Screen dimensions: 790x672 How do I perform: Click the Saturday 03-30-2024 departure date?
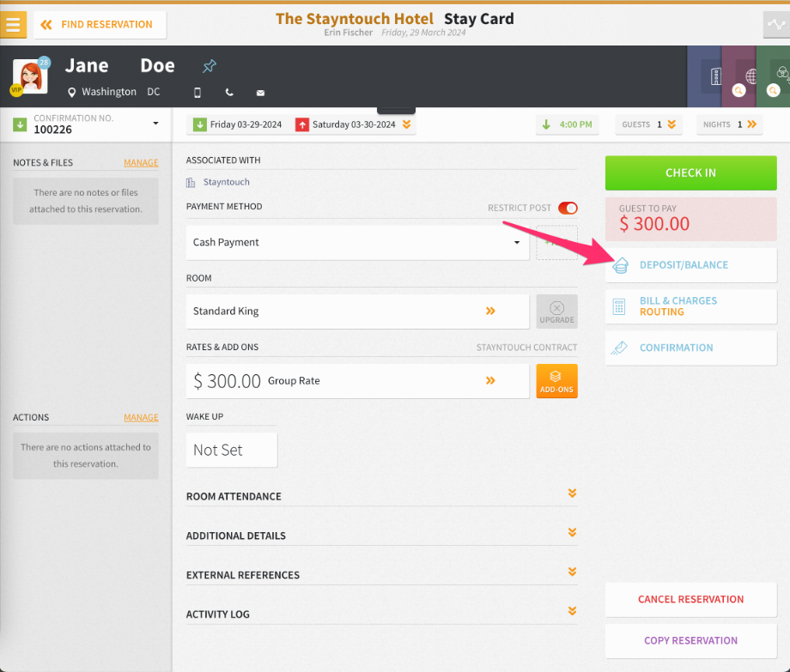[354, 124]
